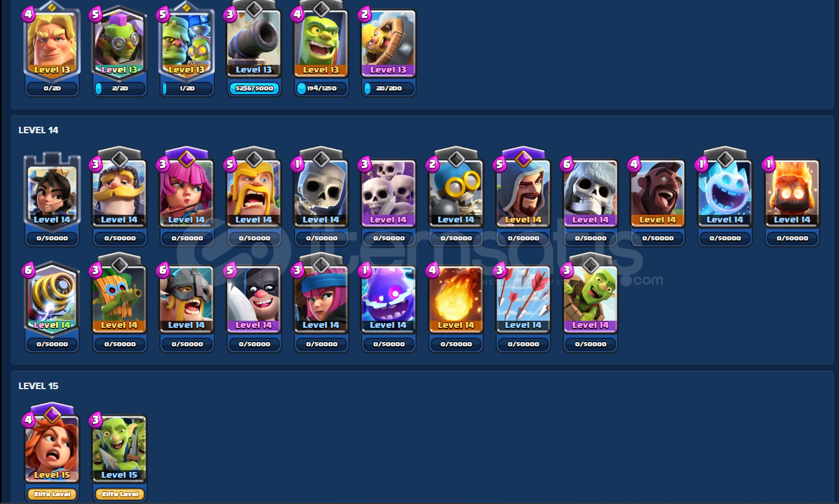
Task: Select the Giant Skeleton Level 14 card
Action: [x=590, y=193]
